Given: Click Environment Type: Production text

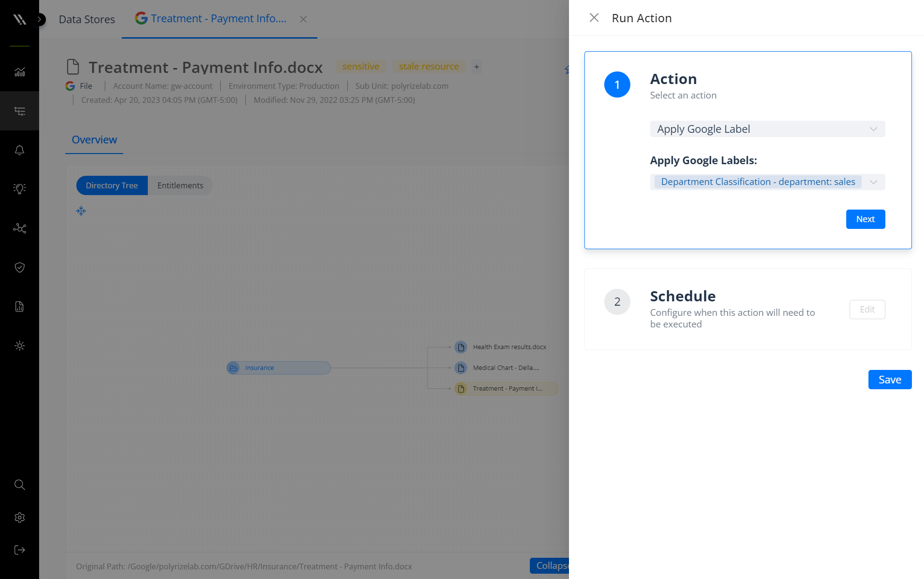Looking at the screenshot, I should click(284, 86).
